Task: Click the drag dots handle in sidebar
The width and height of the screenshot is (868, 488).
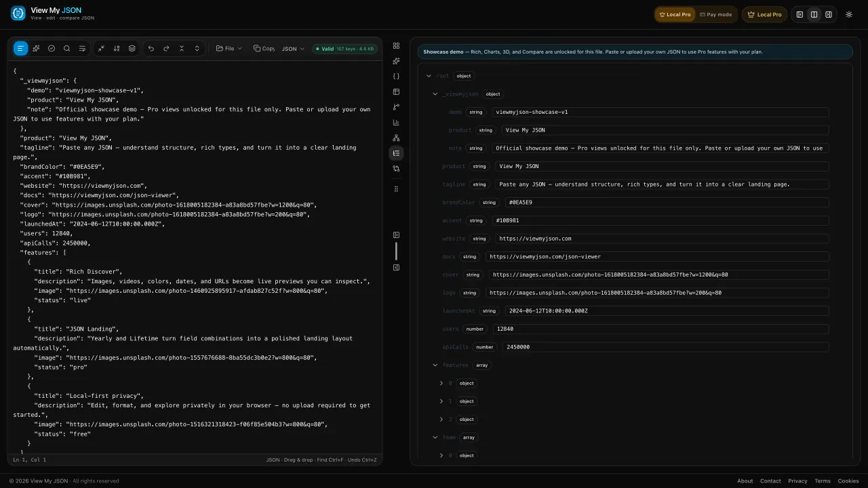Action: [396, 189]
